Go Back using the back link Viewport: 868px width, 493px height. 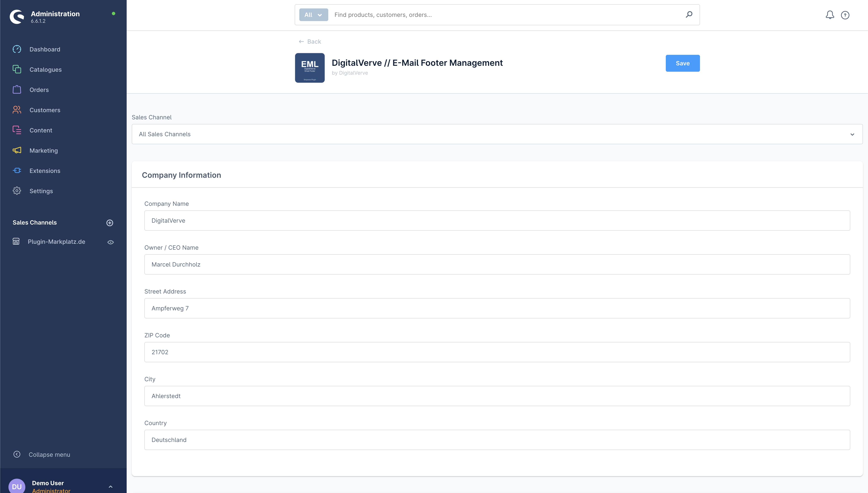coord(310,42)
